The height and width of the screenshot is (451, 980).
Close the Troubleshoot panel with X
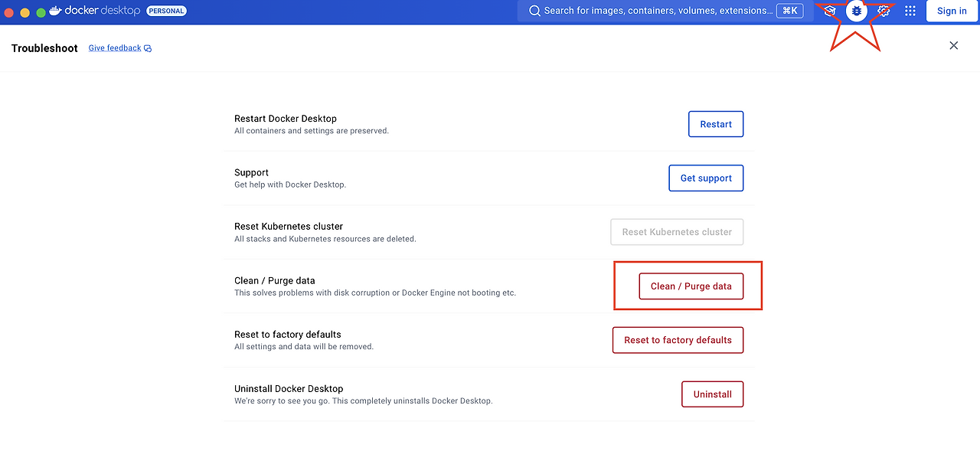(x=954, y=45)
